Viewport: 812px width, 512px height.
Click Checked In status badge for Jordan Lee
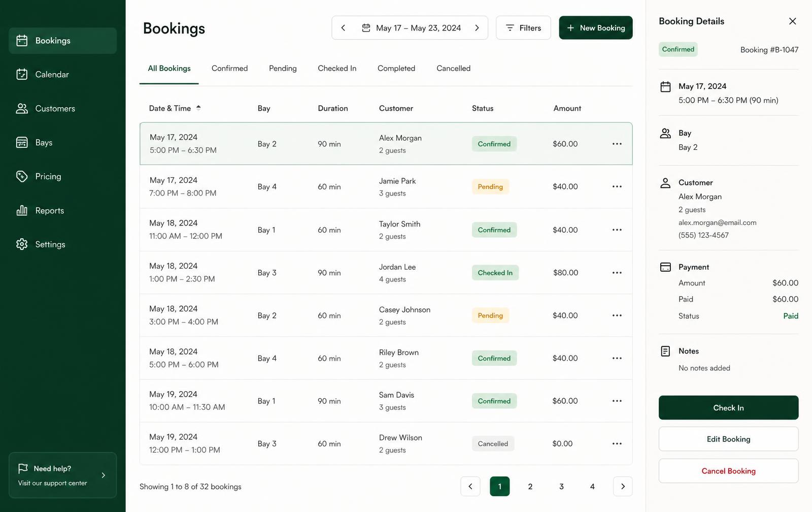coord(495,273)
